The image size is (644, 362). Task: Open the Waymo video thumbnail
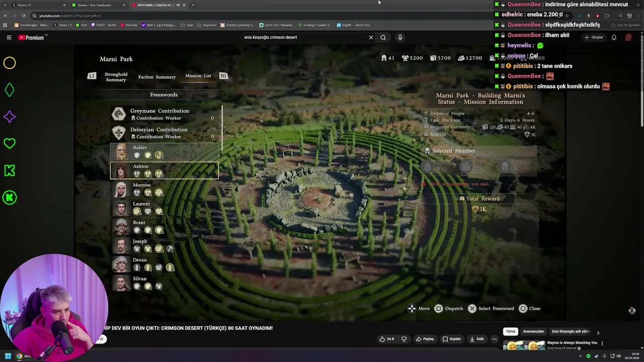[x=524, y=345]
